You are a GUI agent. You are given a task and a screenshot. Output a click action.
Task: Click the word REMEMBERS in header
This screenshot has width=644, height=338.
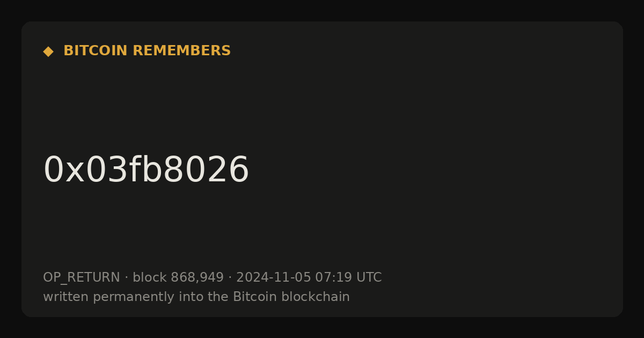pyautogui.click(x=182, y=51)
